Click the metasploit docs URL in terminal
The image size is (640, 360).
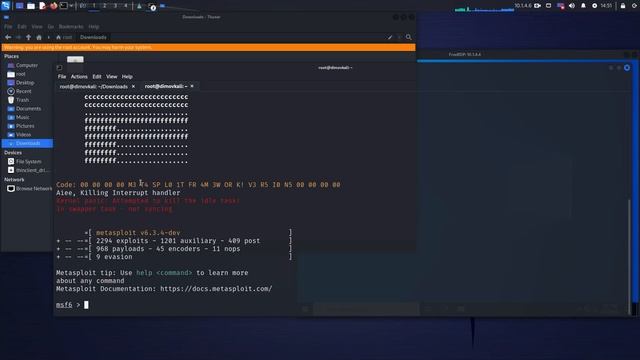coord(216,289)
